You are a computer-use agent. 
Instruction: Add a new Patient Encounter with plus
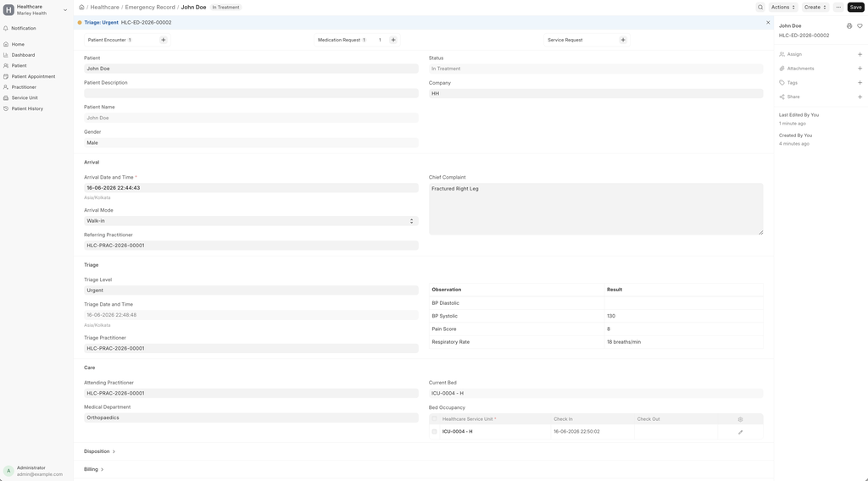(x=164, y=40)
